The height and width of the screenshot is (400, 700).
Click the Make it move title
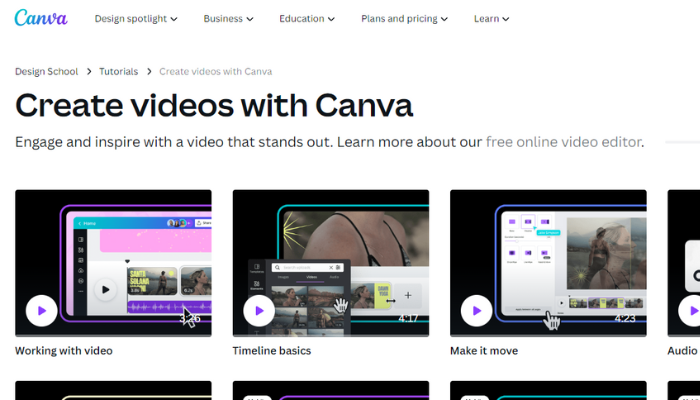click(x=484, y=351)
